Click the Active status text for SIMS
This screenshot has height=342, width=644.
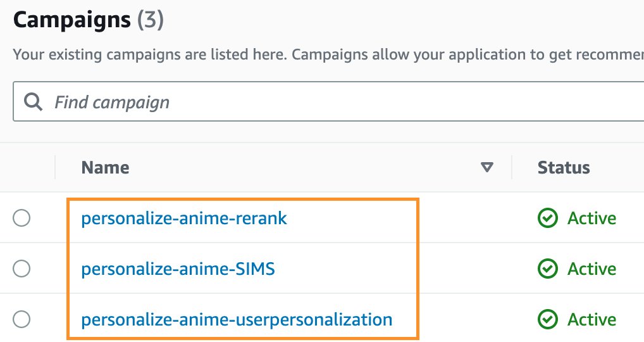[592, 269]
